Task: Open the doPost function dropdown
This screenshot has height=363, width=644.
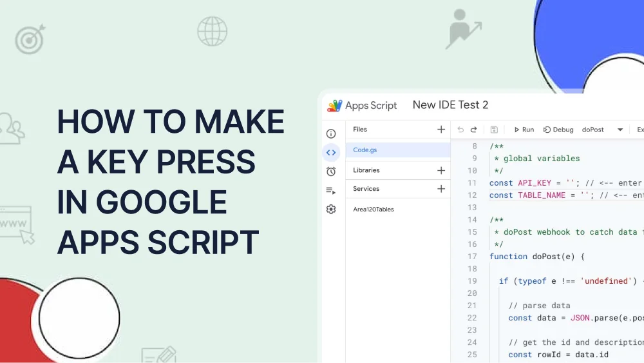Action: 603,130
